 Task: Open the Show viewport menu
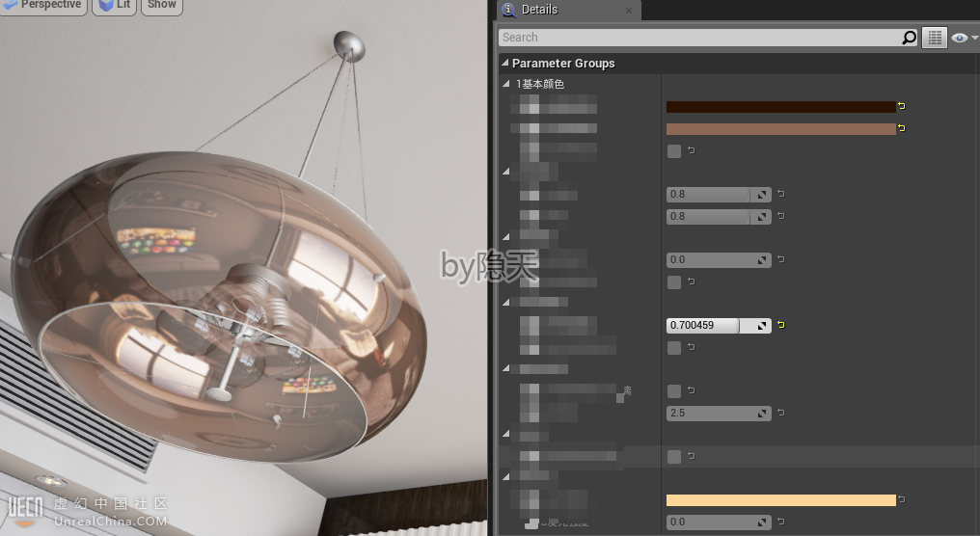(162, 5)
